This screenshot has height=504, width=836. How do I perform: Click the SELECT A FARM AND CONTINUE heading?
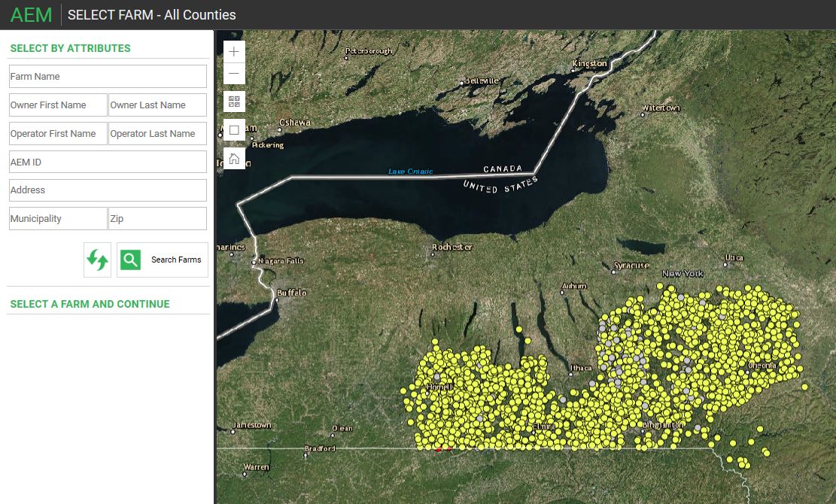(x=90, y=303)
